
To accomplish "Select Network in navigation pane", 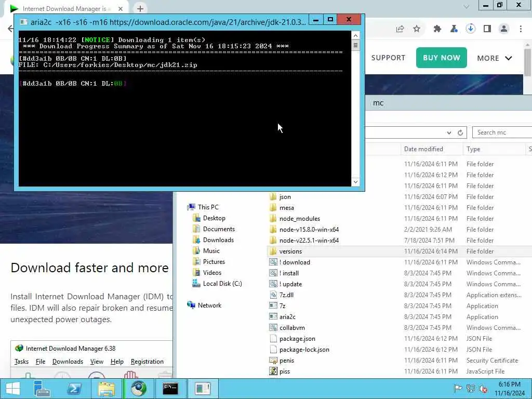I will coord(209,305).
